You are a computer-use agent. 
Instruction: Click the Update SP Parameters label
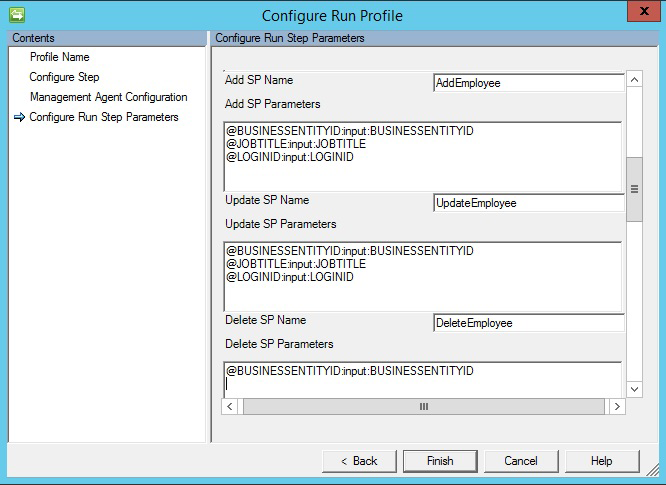tap(280, 224)
